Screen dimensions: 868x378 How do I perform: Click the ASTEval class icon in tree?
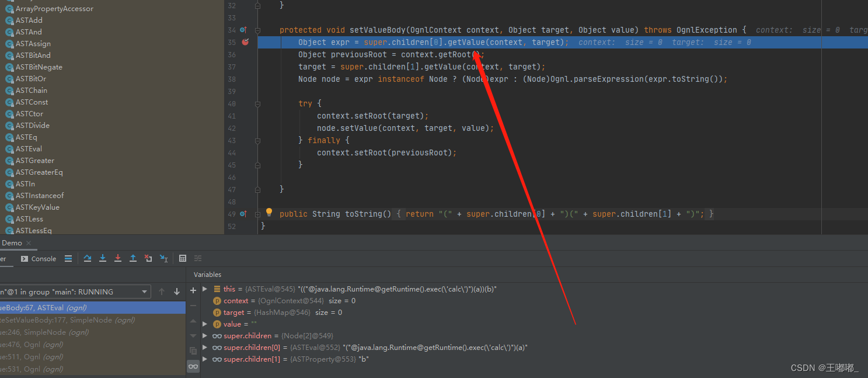(9, 149)
